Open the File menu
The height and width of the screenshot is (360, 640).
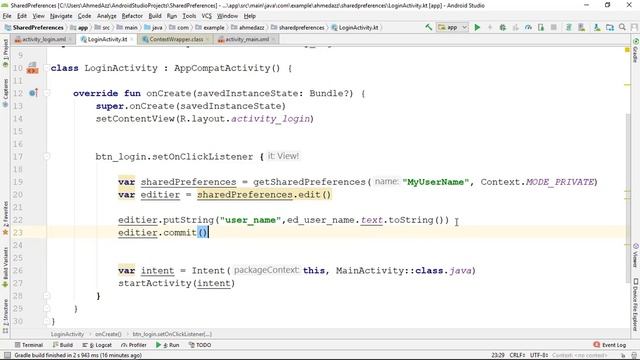7,16
